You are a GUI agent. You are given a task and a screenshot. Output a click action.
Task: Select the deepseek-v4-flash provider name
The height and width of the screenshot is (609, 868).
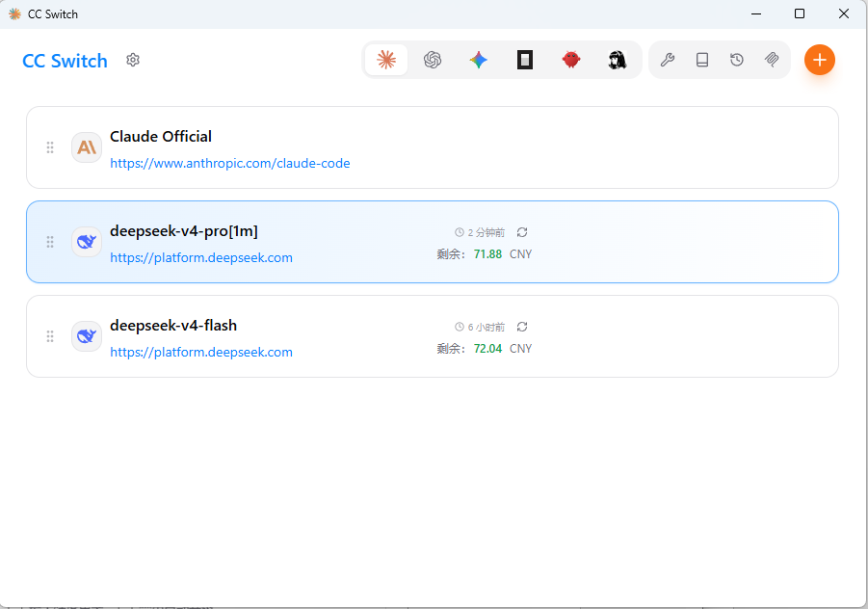(173, 326)
